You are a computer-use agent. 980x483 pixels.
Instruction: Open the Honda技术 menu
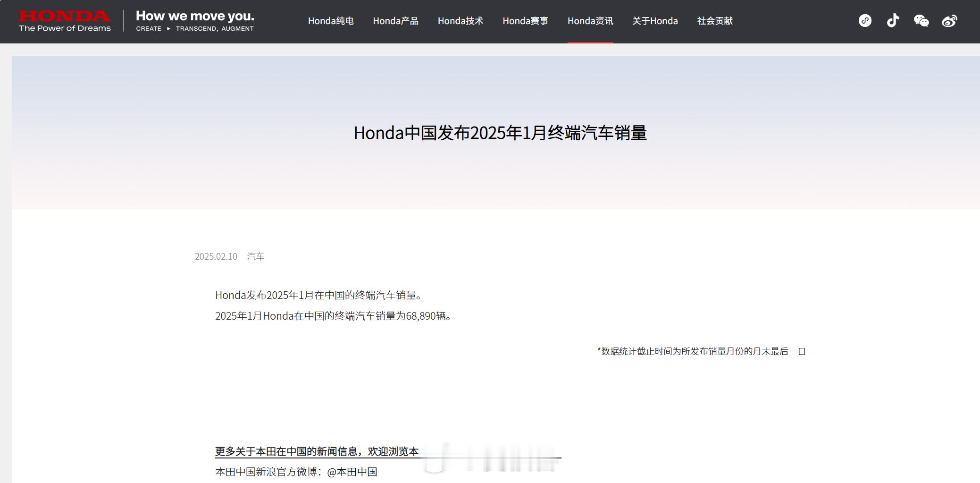click(x=461, y=21)
